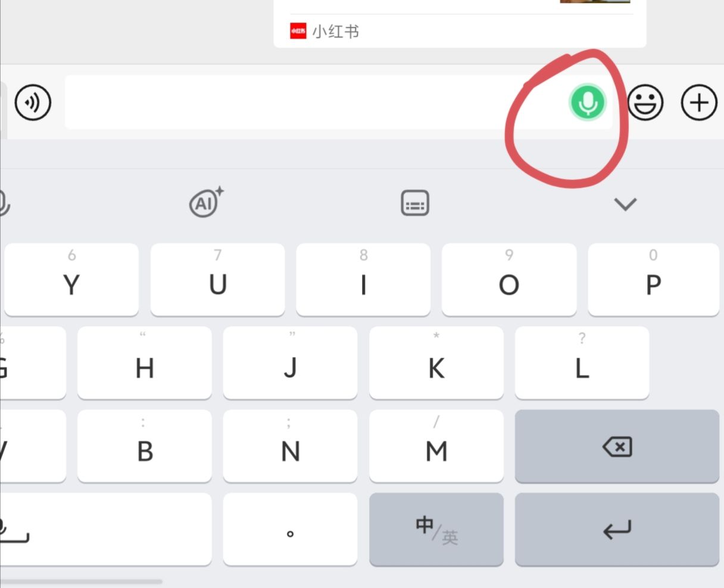This screenshot has height=588, width=724.
Task: Toggle Chinese/English input language key
Action: [x=436, y=529]
